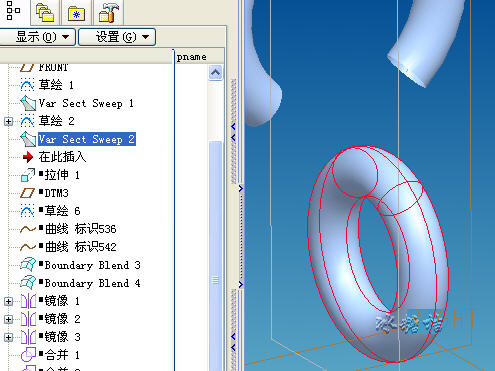
Task: Click the 曲线 标识536 curve icon
Action: [x=28, y=229]
